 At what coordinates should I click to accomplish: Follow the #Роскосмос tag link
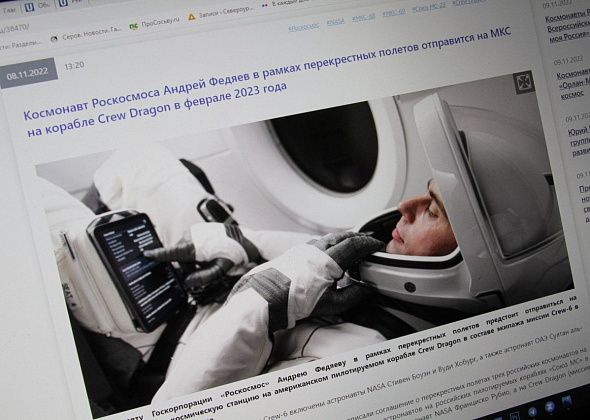(x=304, y=27)
